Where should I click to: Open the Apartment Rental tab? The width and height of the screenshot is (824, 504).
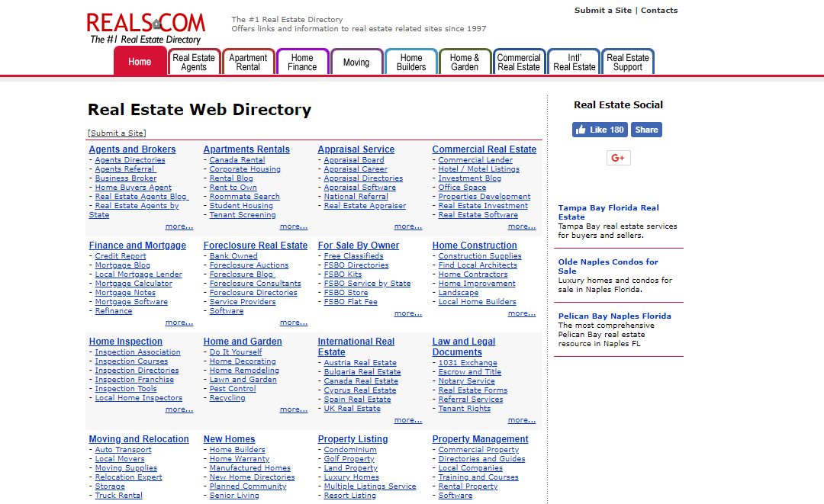pyautogui.click(x=248, y=62)
